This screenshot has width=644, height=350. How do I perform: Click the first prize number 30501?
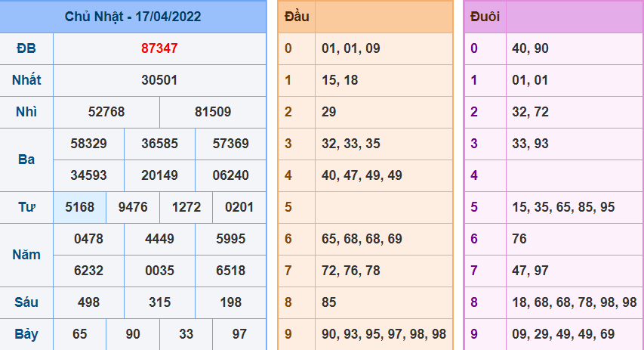click(x=159, y=80)
